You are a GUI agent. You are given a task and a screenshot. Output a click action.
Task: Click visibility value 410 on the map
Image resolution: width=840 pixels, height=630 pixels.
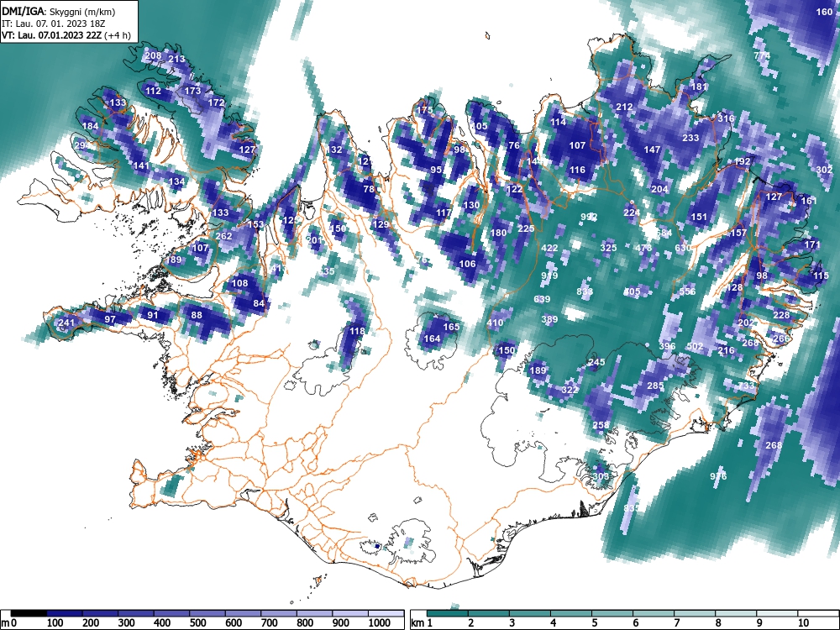point(495,323)
